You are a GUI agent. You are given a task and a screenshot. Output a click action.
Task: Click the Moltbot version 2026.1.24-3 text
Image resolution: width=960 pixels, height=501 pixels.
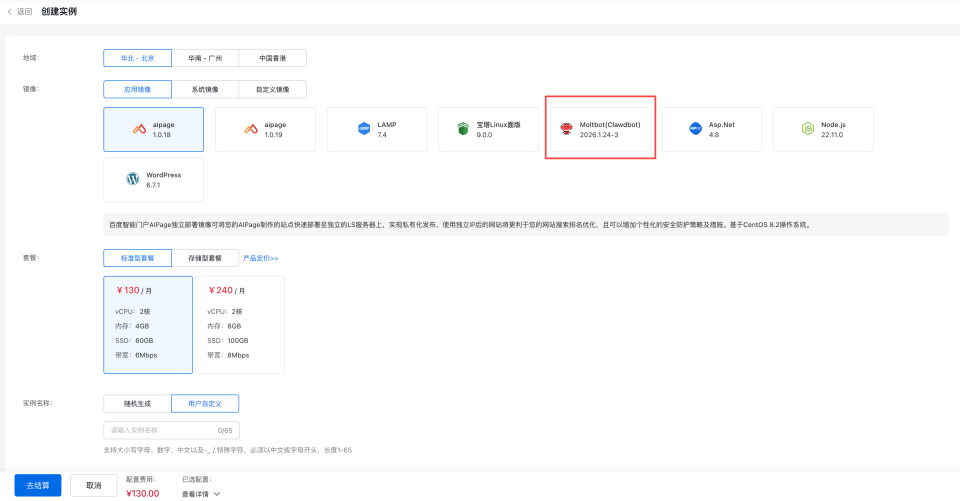(x=599, y=135)
